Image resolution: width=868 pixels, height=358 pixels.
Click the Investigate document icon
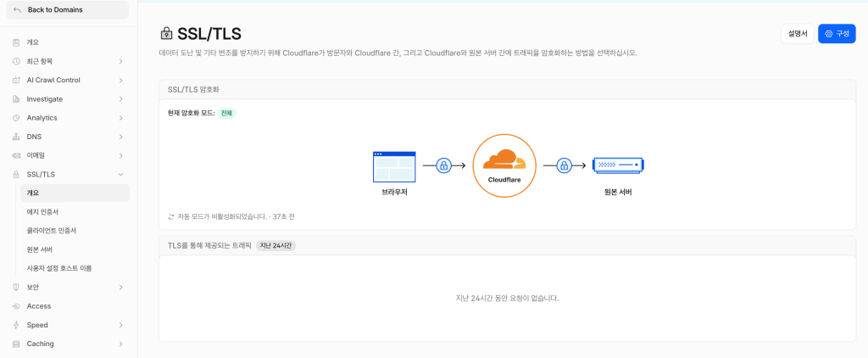coord(16,98)
